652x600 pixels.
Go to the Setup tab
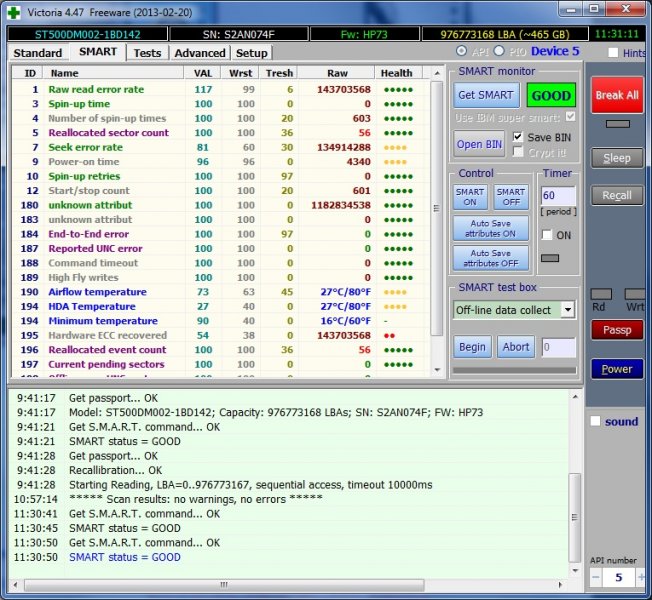251,53
